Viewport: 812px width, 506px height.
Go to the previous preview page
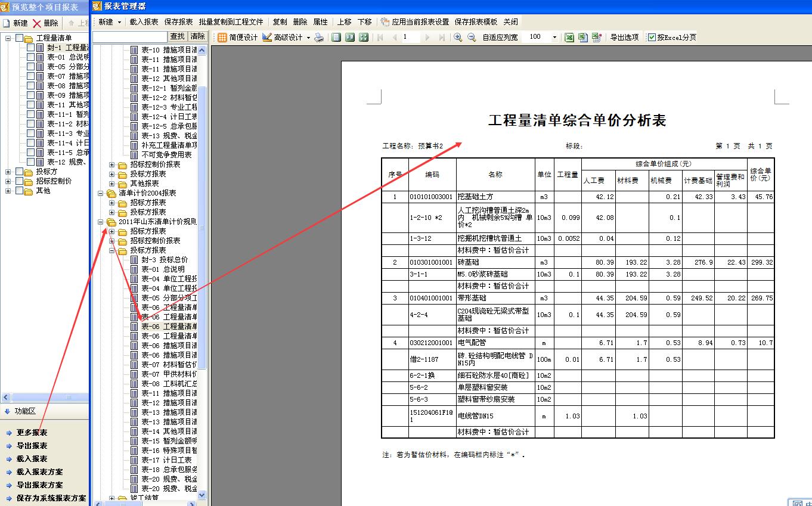tap(394, 37)
